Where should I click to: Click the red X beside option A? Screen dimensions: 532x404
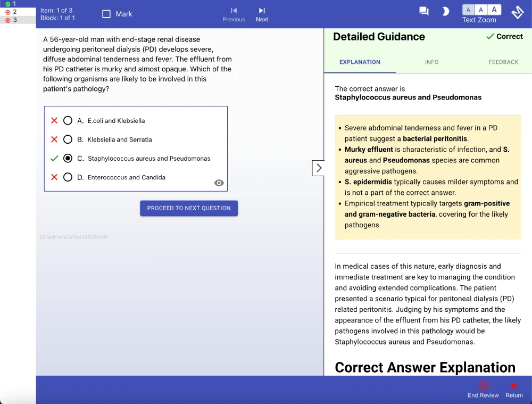[x=54, y=120]
